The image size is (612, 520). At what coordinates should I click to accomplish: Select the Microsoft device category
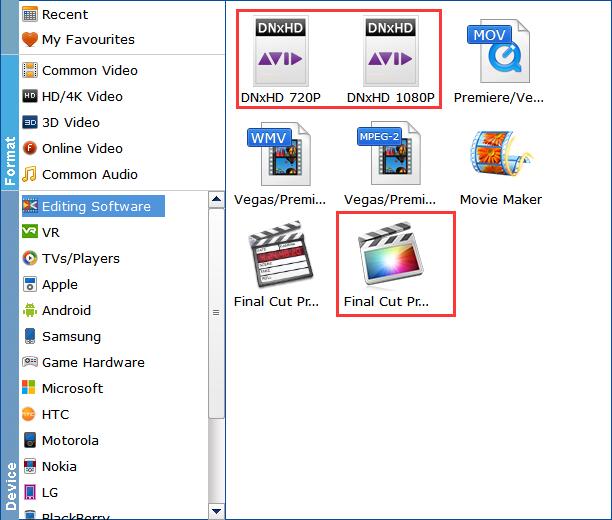tap(62, 388)
